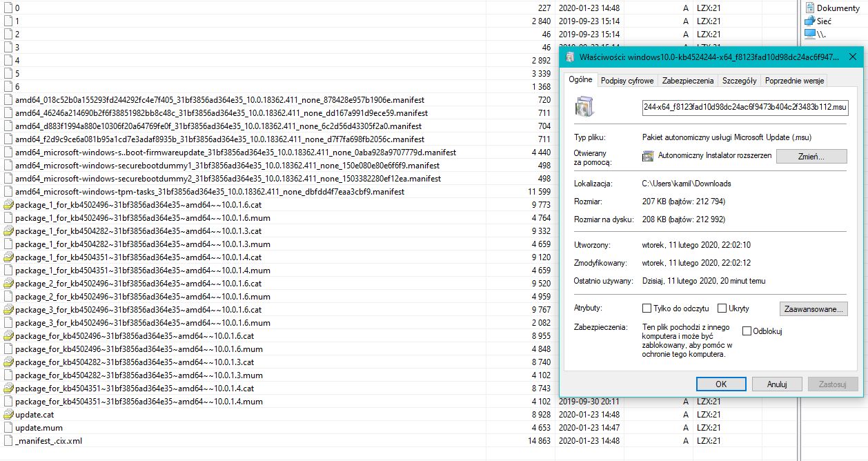Click the Zaawansowane... button
The width and height of the screenshot is (868, 461).
813,309
